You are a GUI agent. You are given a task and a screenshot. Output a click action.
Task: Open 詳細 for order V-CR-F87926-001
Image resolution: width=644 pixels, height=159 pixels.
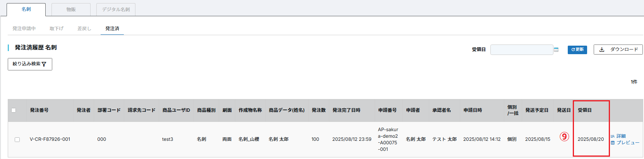tap(620, 136)
